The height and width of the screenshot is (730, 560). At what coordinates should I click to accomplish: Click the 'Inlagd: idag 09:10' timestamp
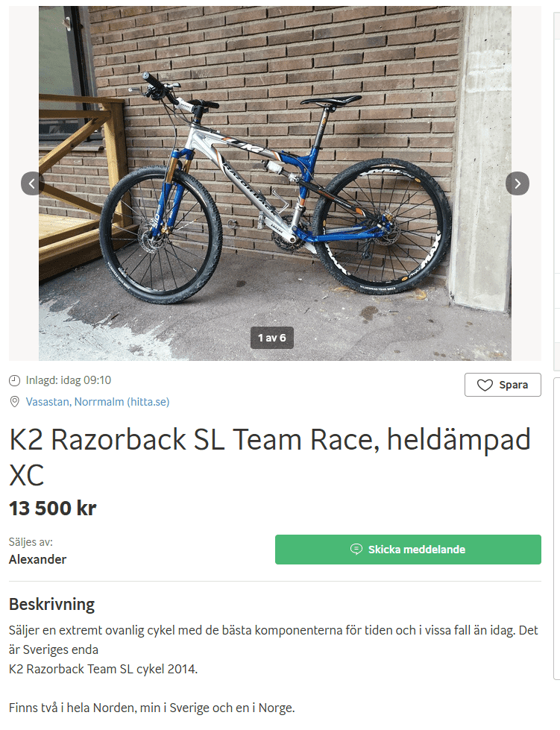[69, 380]
